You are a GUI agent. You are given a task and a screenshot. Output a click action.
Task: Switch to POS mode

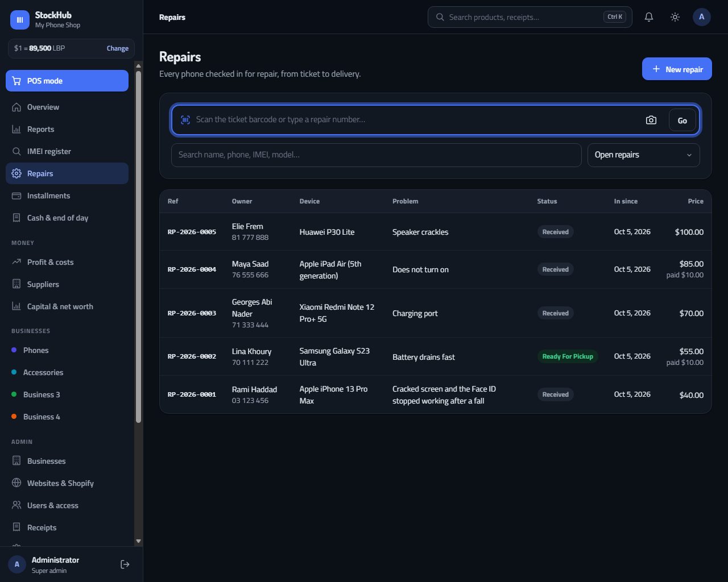pyautogui.click(x=67, y=81)
